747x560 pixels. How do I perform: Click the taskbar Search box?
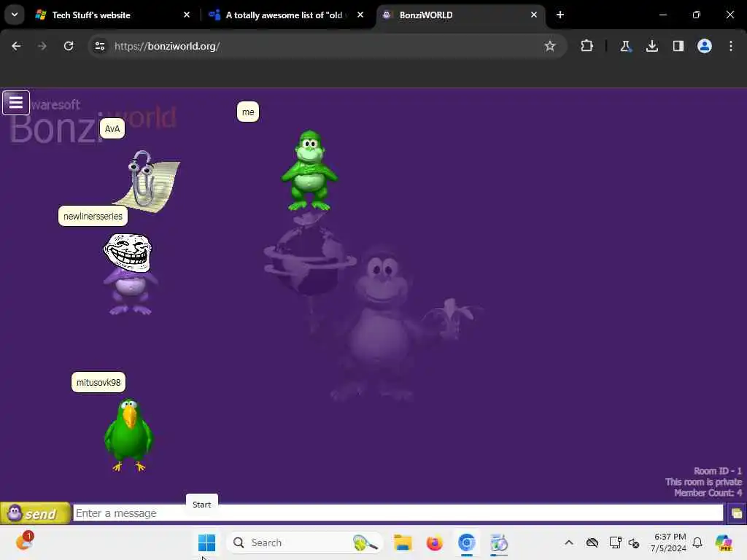coord(305,542)
